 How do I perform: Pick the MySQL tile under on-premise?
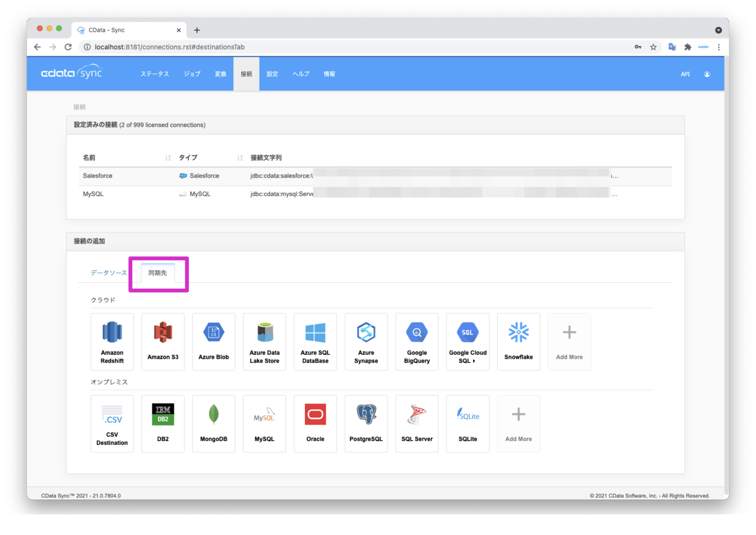[x=265, y=423]
